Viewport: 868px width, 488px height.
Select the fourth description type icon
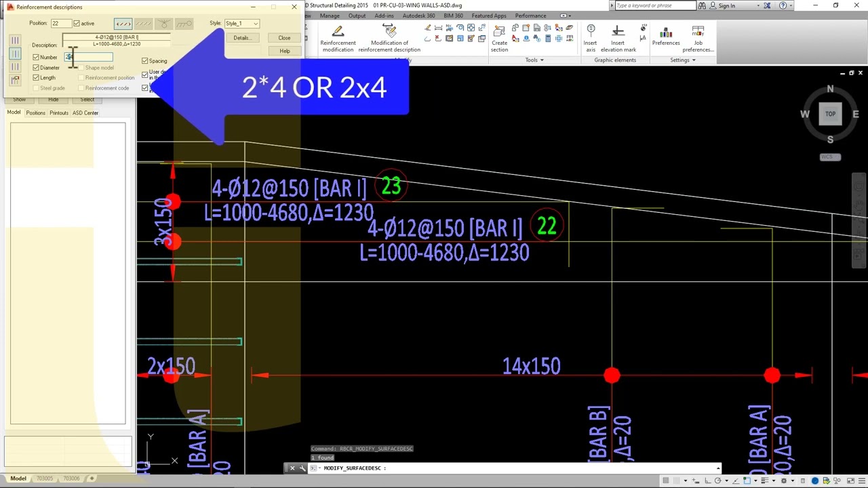(x=184, y=24)
